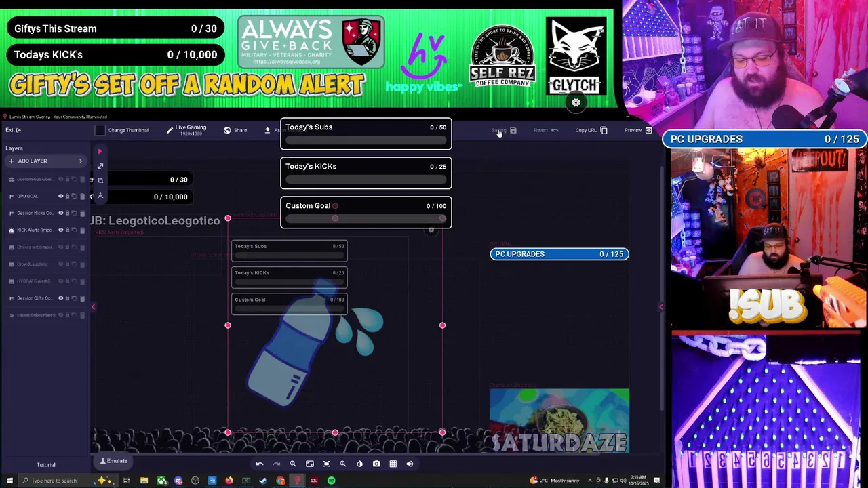Show hidden system tray icons

click(x=589, y=481)
